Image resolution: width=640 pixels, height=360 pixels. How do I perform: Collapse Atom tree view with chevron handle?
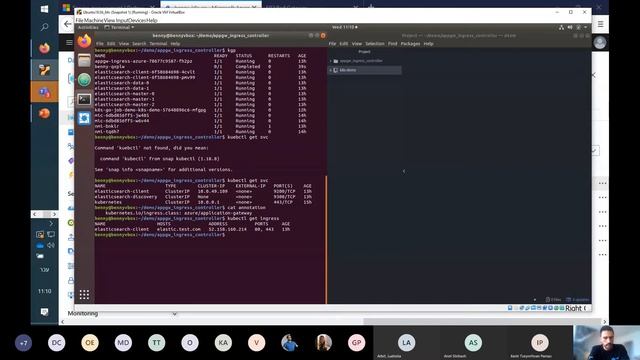coord(404,171)
